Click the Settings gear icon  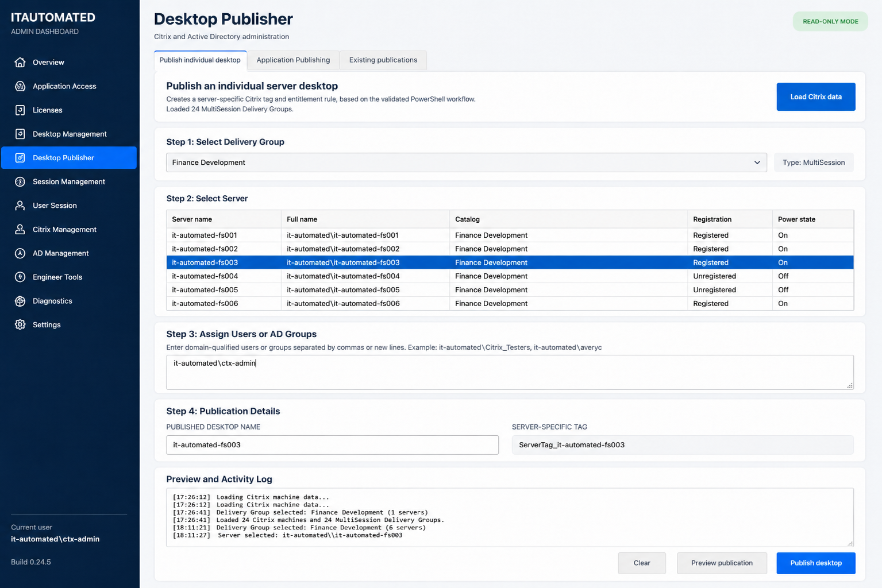tap(20, 324)
